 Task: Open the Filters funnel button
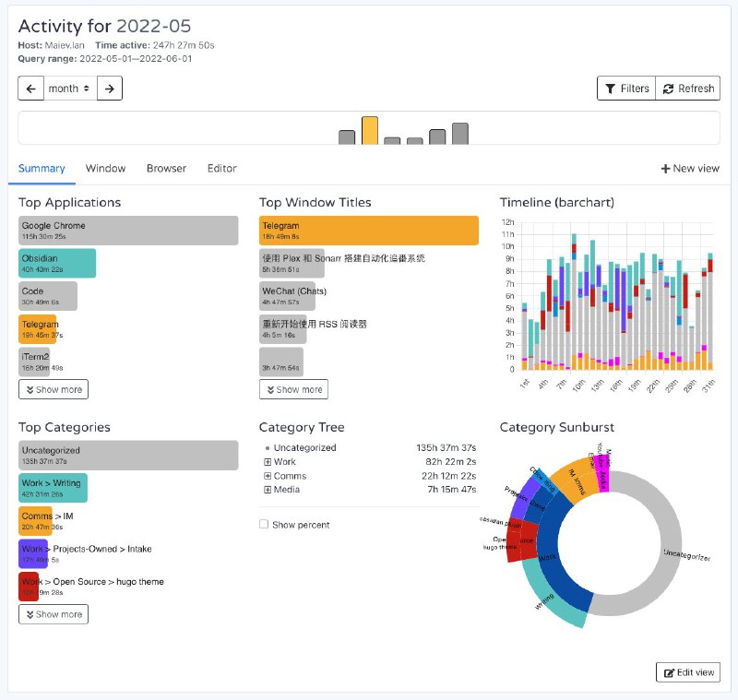[626, 89]
